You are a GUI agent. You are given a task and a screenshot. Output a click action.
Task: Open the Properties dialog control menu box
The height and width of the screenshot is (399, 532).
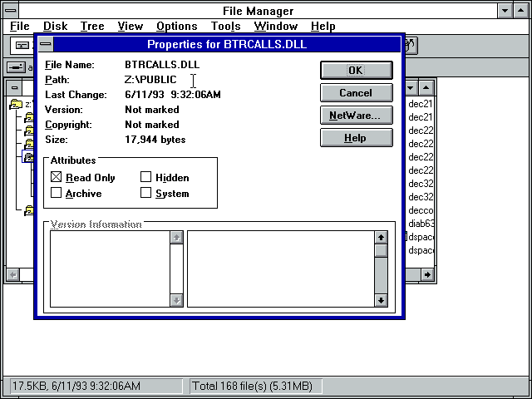46,44
